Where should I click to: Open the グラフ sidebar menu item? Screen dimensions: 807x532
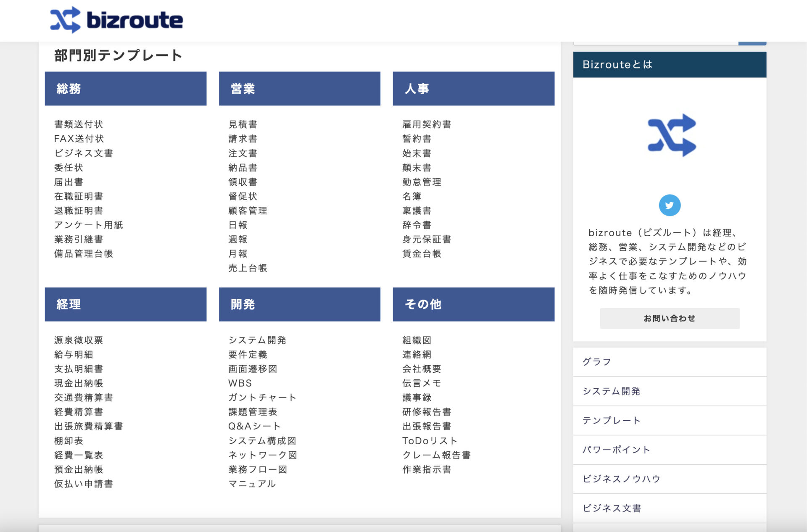click(x=597, y=362)
